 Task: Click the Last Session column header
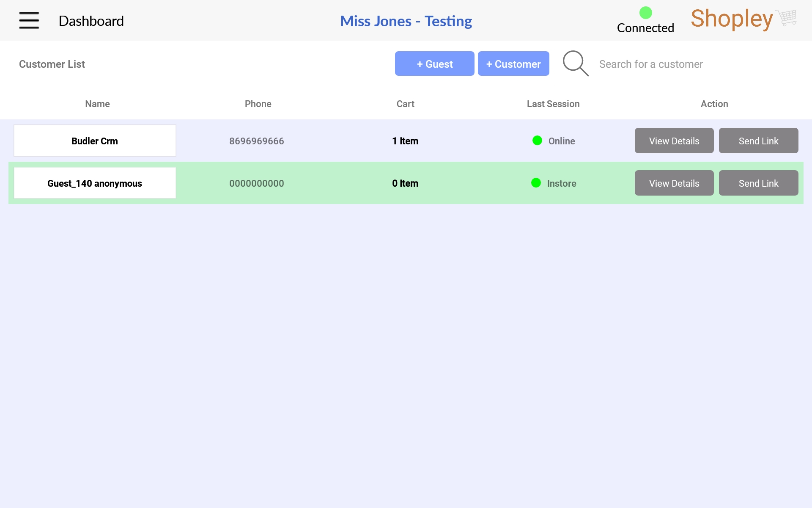point(553,104)
